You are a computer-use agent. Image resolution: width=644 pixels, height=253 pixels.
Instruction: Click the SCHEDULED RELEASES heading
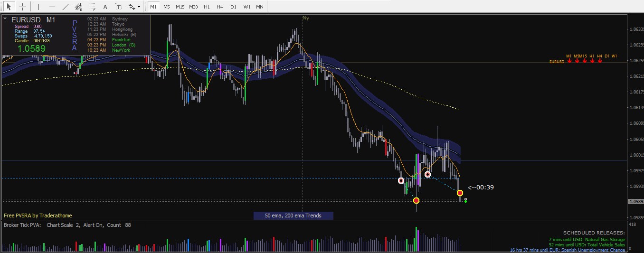(594, 233)
